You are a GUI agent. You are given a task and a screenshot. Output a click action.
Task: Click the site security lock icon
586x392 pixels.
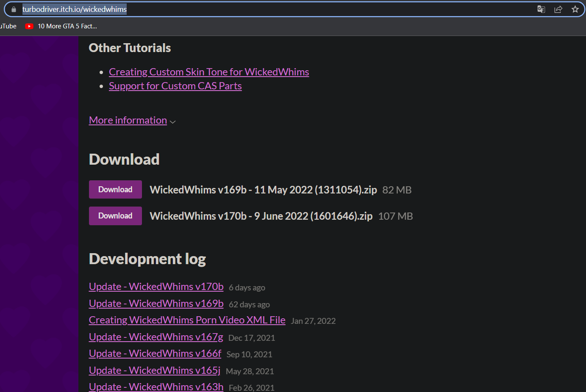[14, 9]
